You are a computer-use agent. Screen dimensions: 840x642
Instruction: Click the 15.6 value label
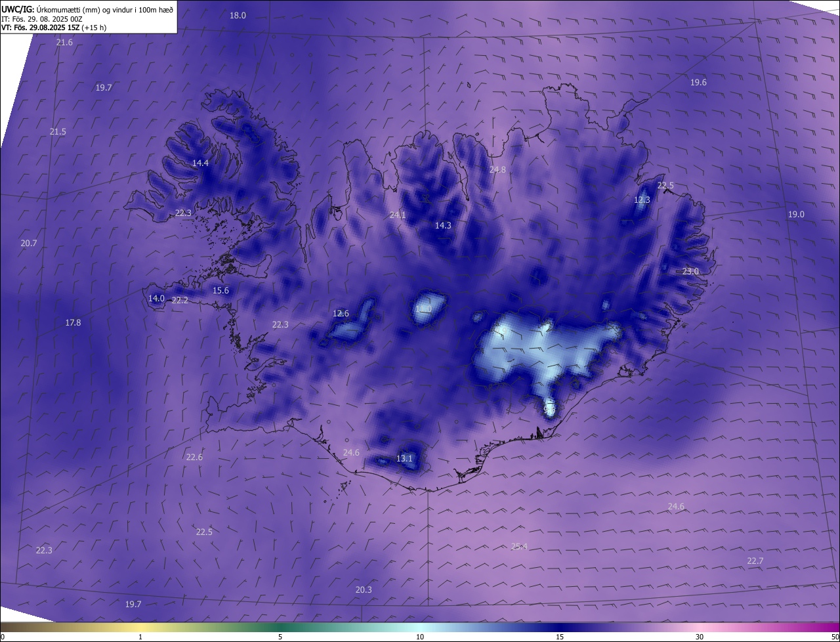click(220, 290)
